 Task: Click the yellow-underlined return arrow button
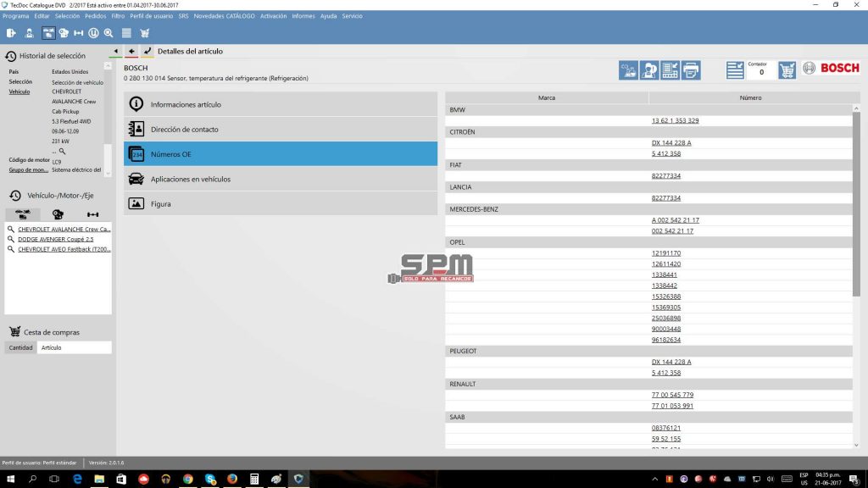pos(147,52)
